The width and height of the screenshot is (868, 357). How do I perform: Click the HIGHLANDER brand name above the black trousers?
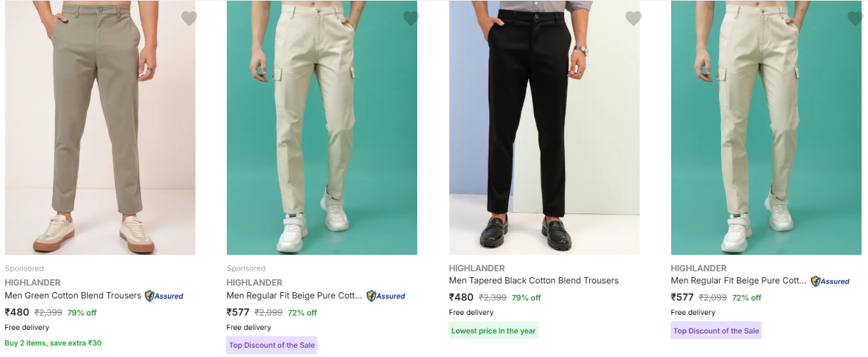[476, 268]
